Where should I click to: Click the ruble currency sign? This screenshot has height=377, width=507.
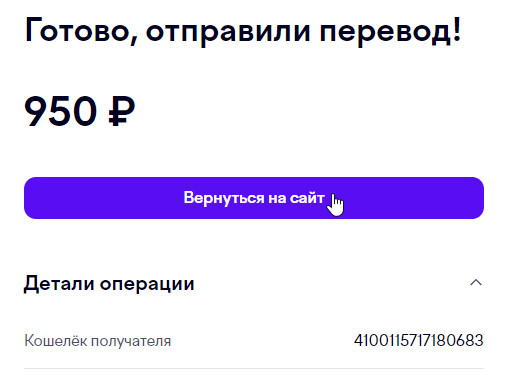coord(122,111)
